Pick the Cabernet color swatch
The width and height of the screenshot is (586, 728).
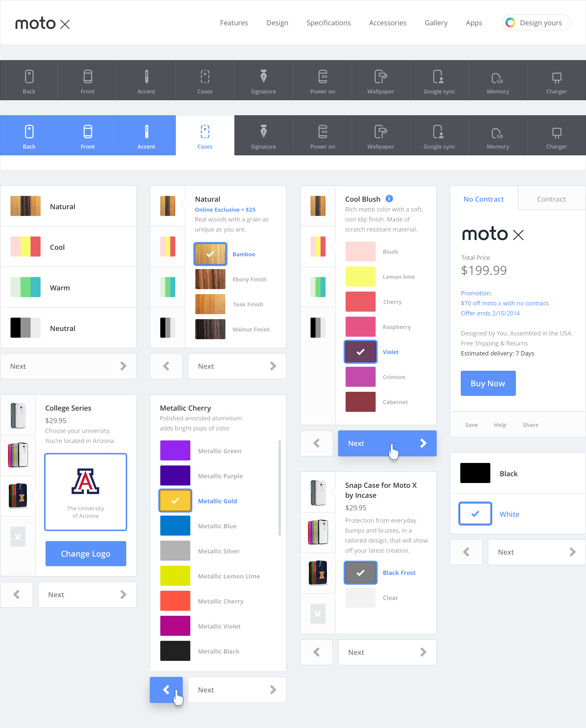(x=361, y=402)
